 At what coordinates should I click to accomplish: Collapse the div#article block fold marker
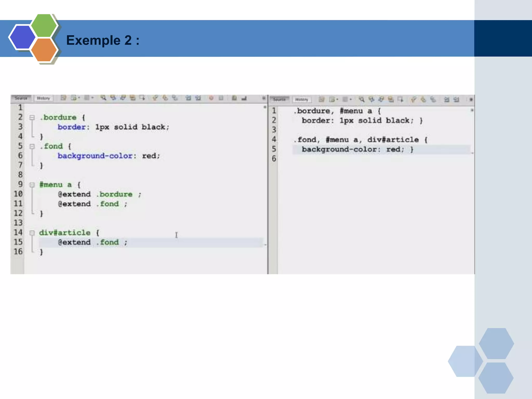[x=32, y=233]
